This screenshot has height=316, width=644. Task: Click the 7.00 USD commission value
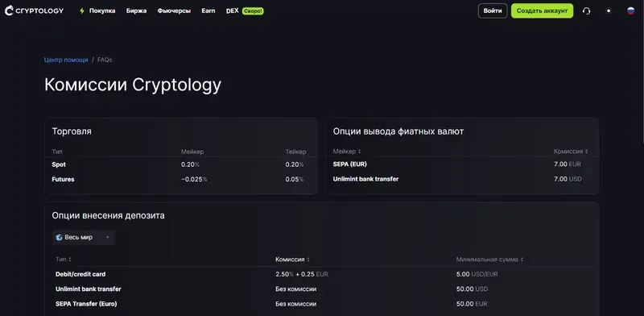pos(568,179)
